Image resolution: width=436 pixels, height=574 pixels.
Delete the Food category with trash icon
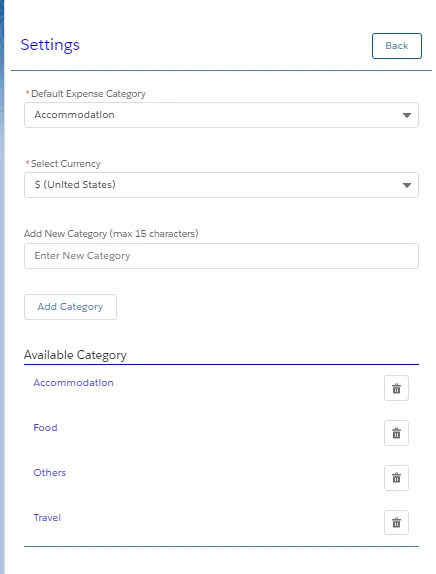coord(396,433)
